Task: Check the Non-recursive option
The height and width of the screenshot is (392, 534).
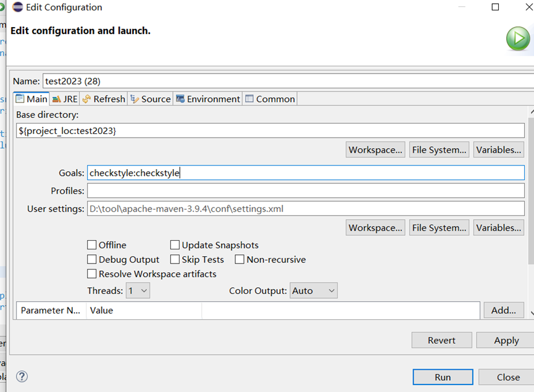Action: click(240, 259)
